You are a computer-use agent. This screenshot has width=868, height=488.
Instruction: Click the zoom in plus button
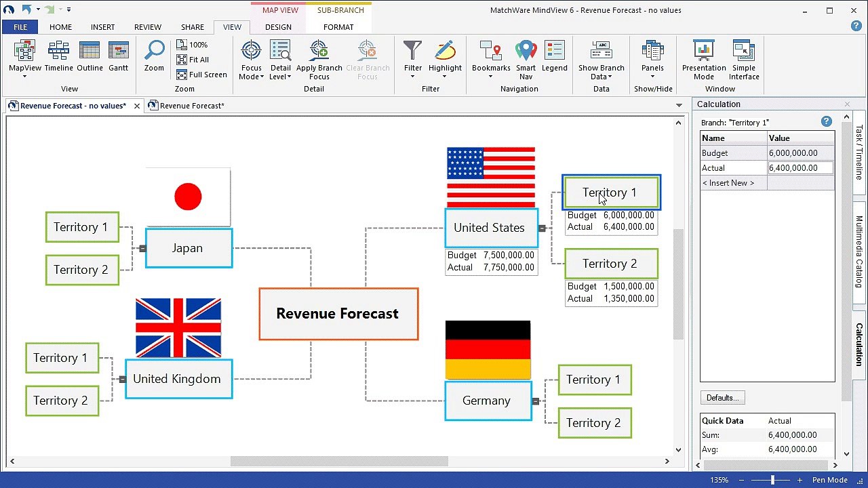tap(800, 480)
